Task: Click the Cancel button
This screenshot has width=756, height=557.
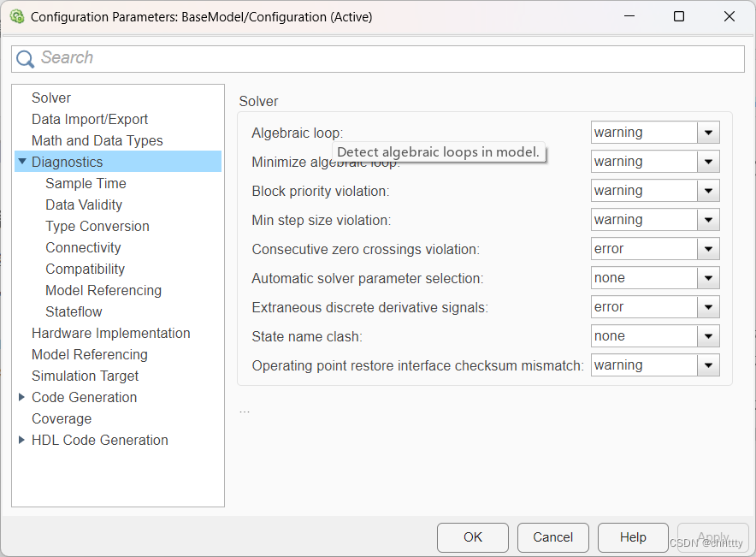Action: [553, 537]
